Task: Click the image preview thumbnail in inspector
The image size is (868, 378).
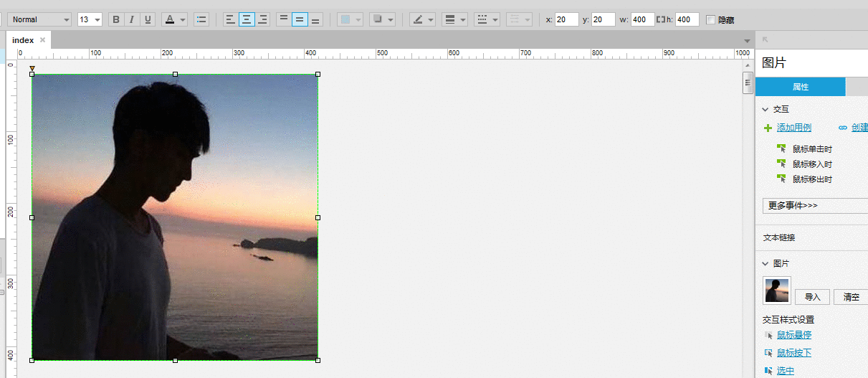Action: click(x=777, y=290)
